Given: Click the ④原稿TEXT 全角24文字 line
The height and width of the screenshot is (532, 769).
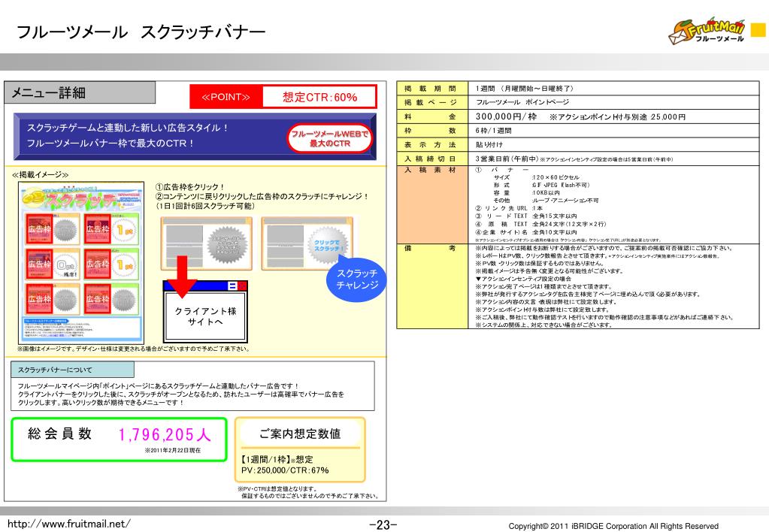Looking at the screenshot, I should 540,224.
